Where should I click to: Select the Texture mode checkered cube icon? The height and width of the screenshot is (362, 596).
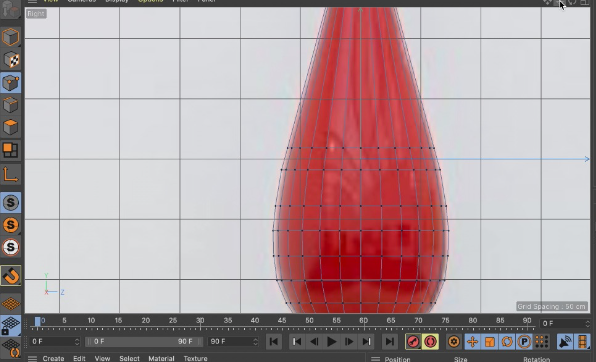11,60
